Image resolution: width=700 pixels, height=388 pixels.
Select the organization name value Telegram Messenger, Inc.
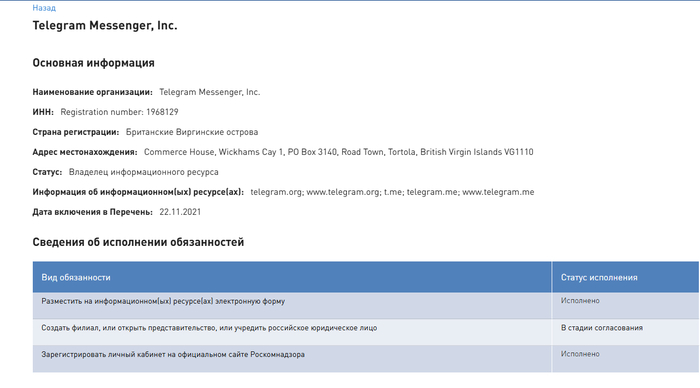(x=209, y=92)
